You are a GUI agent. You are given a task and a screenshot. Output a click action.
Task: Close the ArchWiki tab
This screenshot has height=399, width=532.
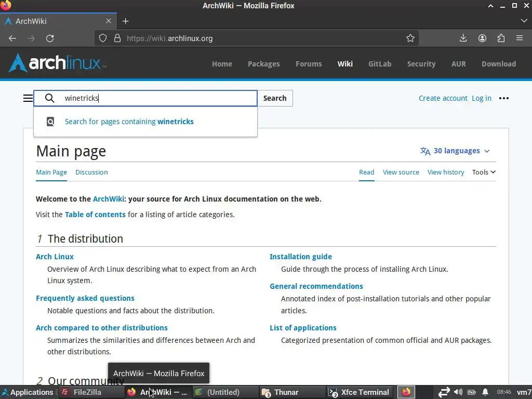[x=109, y=21]
